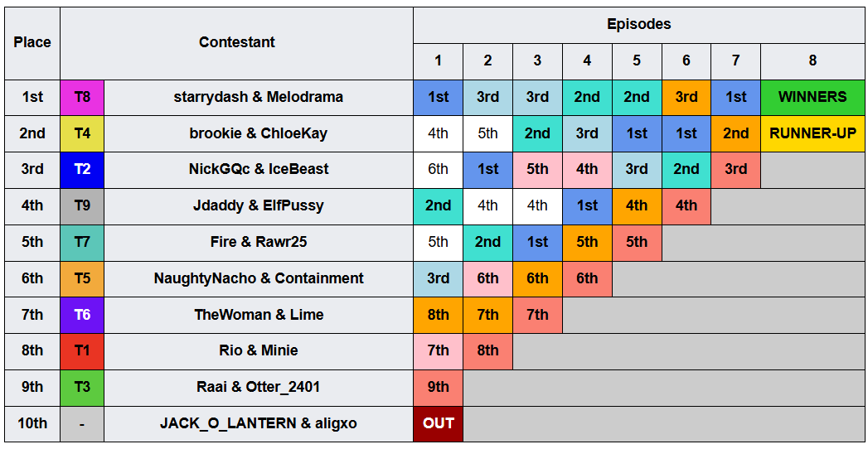Click the Contestant column header
The height and width of the screenshot is (449, 868).
tap(236, 43)
